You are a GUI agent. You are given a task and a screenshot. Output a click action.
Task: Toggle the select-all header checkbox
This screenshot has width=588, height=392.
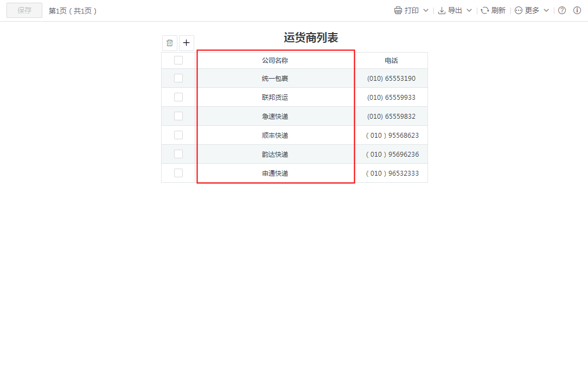pyautogui.click(x=178, y=60)
